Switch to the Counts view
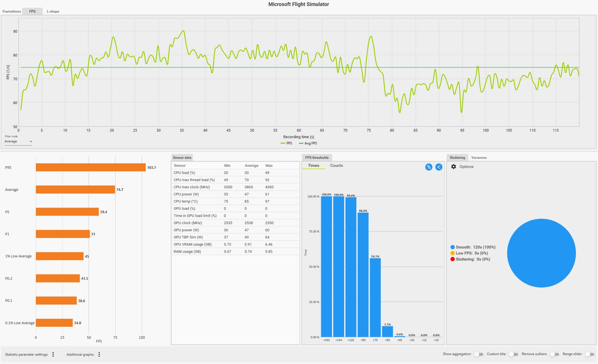This screenshot has height=364, width=598. [336, 166]
